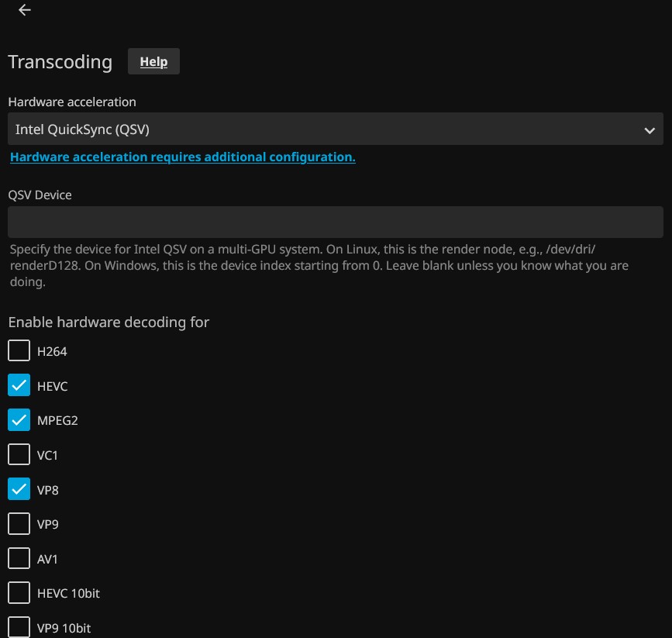
Task: Disable the MPEG2 decoding checkbox
Action: (x=19, y=420)
